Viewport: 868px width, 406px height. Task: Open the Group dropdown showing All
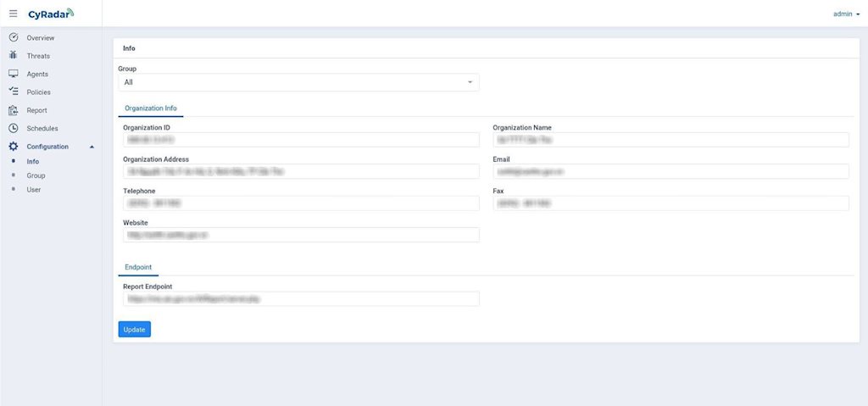point(298,82)
